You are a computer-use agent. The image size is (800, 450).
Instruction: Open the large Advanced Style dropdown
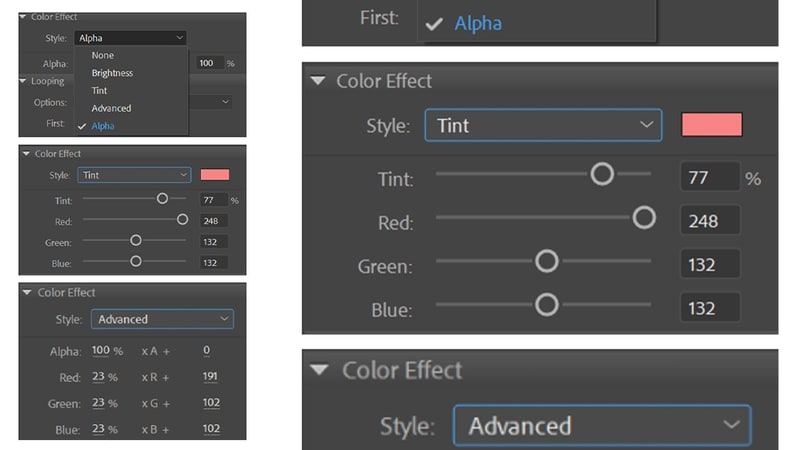point(601,426)
